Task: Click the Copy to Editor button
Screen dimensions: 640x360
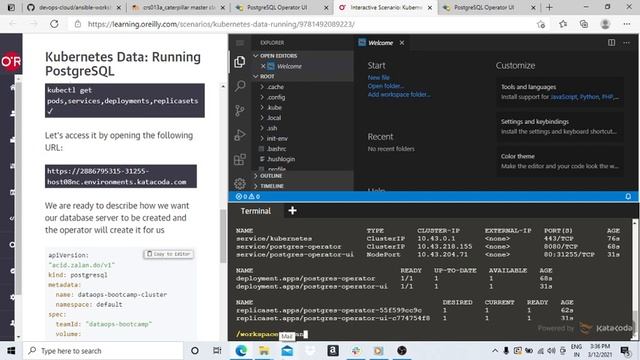Action: pyautogui.click(x=169, y=254)
